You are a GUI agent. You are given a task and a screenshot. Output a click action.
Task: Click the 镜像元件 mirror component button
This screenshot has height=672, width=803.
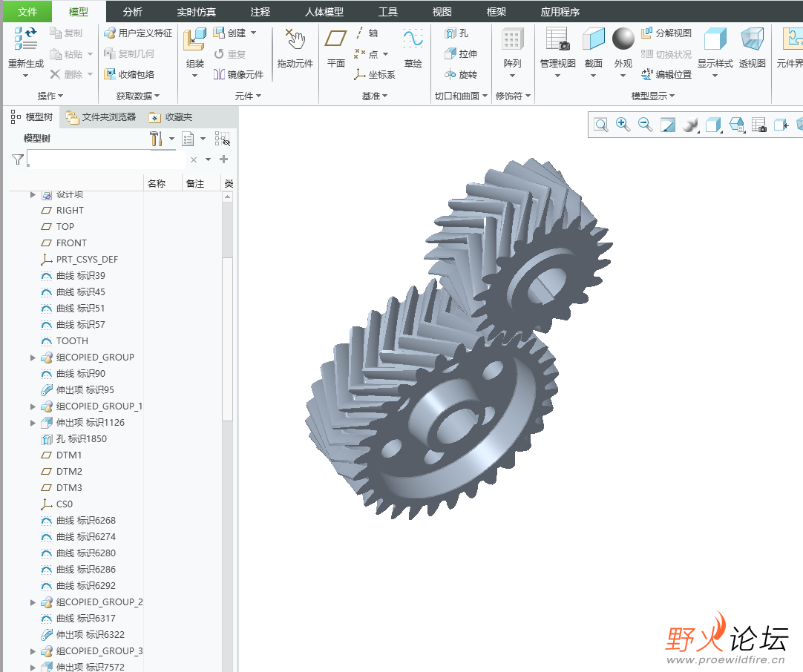point(239,74)
